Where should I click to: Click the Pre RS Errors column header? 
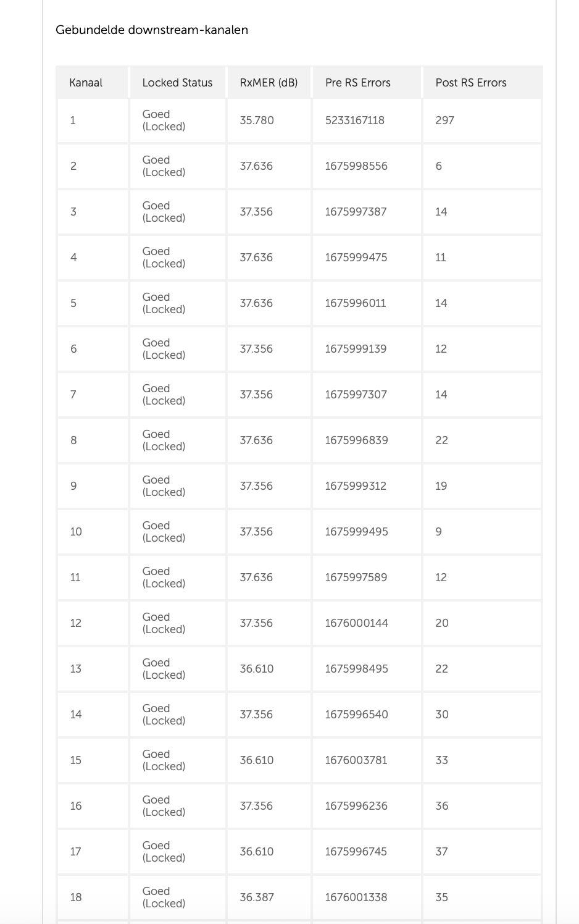(357, 83)
